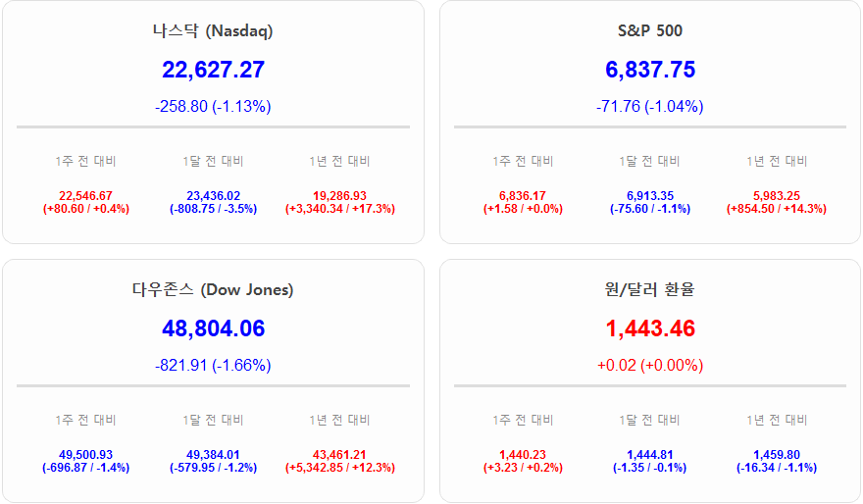Screen dimensions: 863x504
Task: Click Dow Jones change -821.91 (-1.66%)
Action: click(213, 365)
